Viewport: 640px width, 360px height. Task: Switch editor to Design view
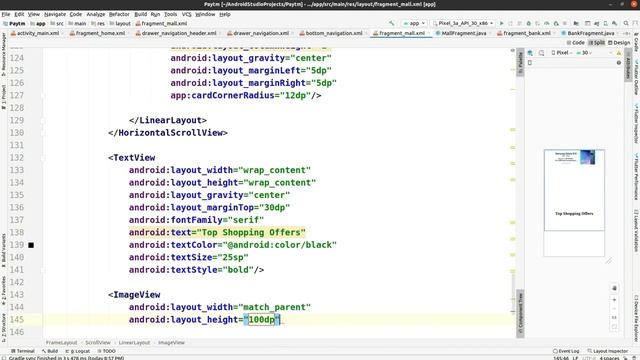click(619, 42)
